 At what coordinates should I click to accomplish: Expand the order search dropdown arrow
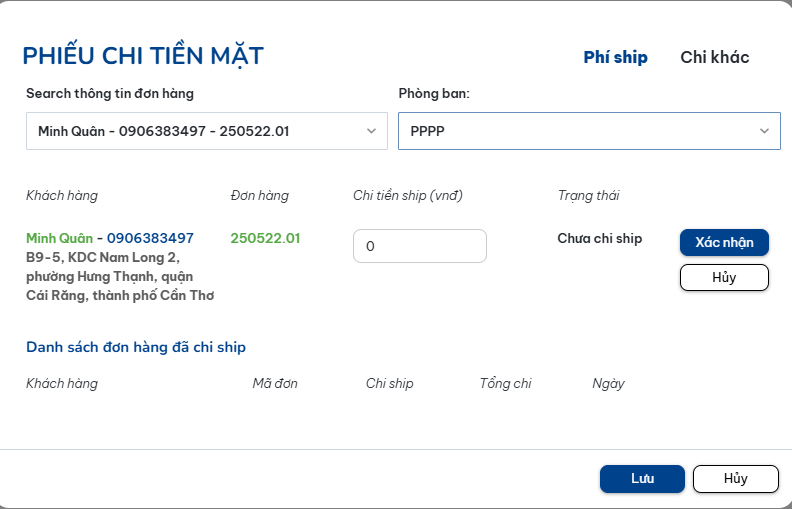(371, 131)
